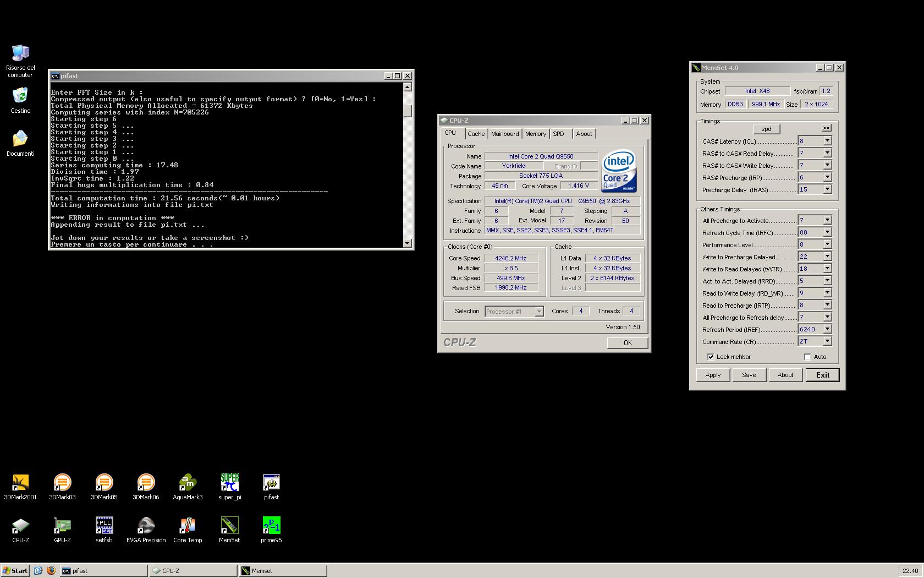Switch to the Memory tab in CPU-Z
924x578 pixels.
coord(536,134)
